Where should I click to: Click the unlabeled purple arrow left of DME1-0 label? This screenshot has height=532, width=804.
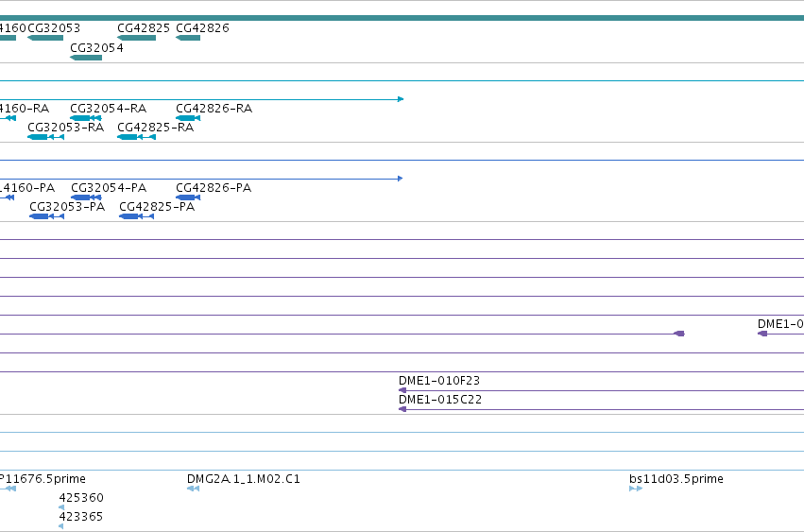(679, 334)
